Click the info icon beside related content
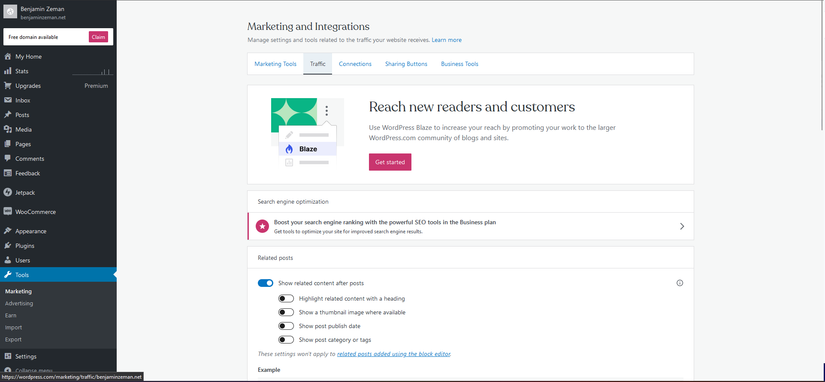Image resolution: width=825 pixels, height=382 pixels. (x=679, y=283)
